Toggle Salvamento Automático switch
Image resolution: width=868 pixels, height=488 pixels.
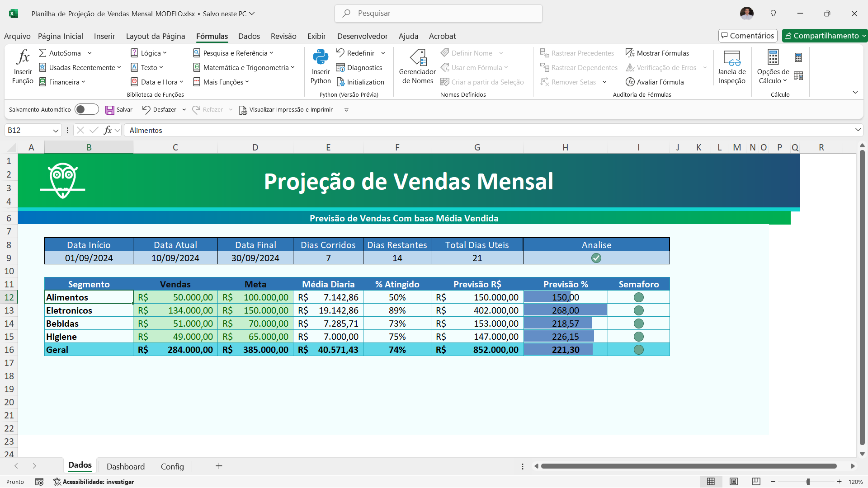86,109
